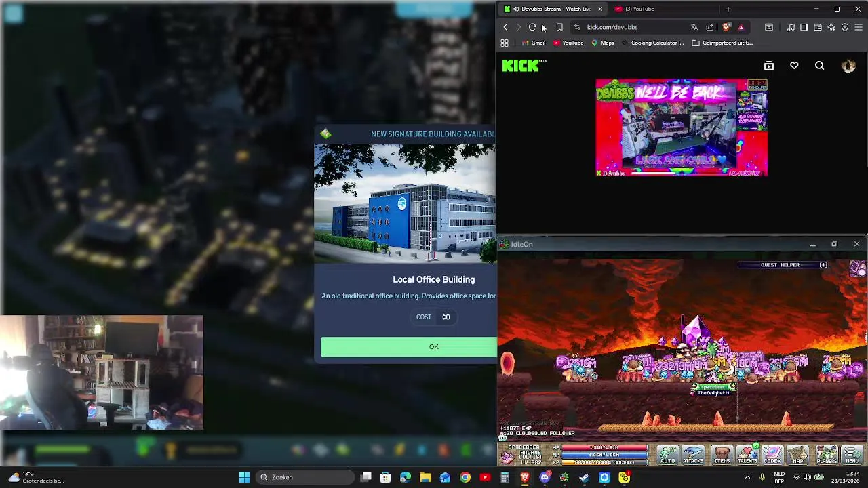Open the weather widget 13°C

[x=35, y=477]
